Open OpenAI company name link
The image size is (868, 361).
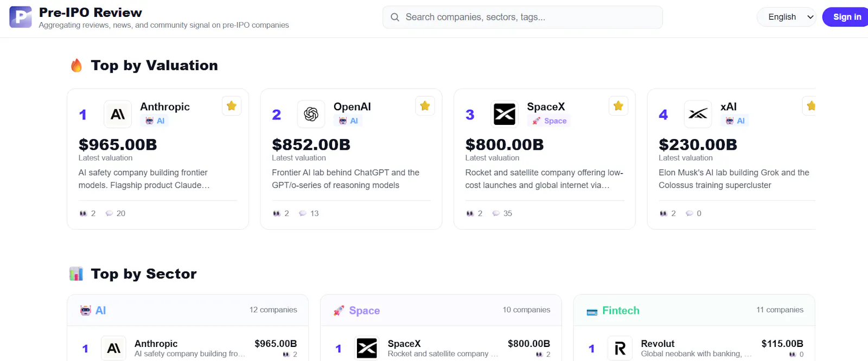pyautogui.click(x=352, y=107)
